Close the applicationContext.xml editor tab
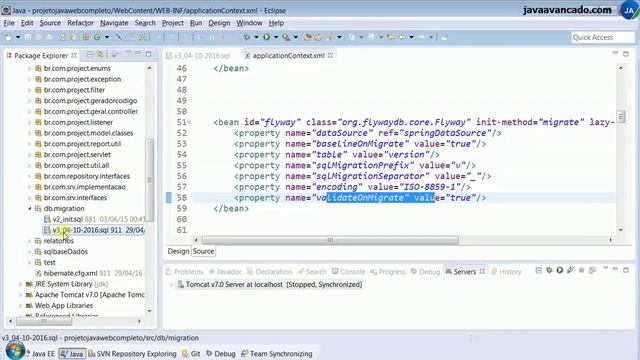Viewport: 640px width, 360px height. (x=330, y=55)
